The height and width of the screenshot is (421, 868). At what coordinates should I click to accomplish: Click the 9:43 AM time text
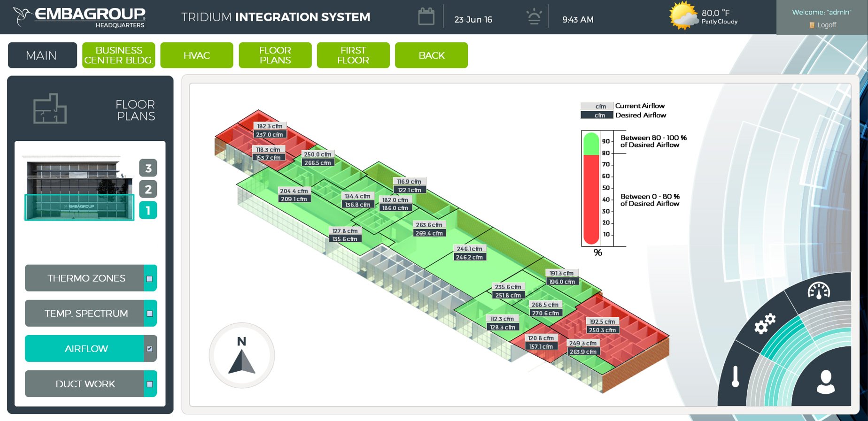point(578,20)
